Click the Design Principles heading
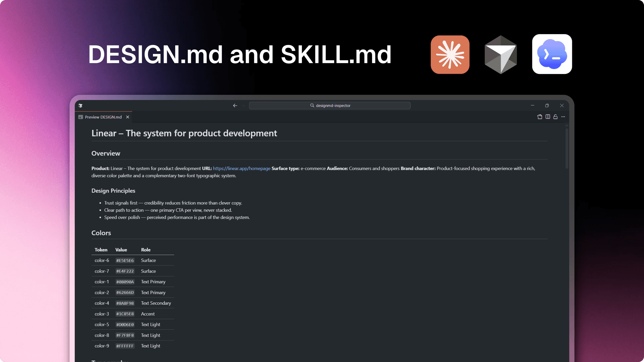Screen dimensions: 644x362 coord(113,191)
